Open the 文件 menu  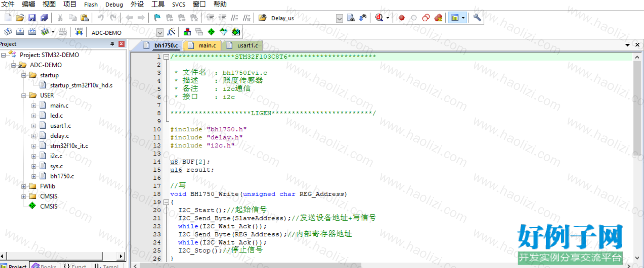pyautogui.click(x=8, y=4)
